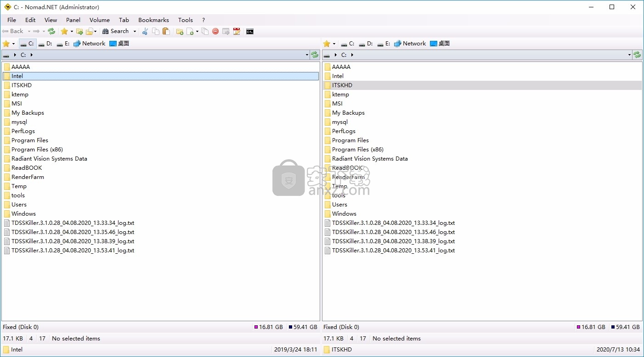Select the D: drive in right panel drive bar
644x357 pixels.
(x=366, y=44)
